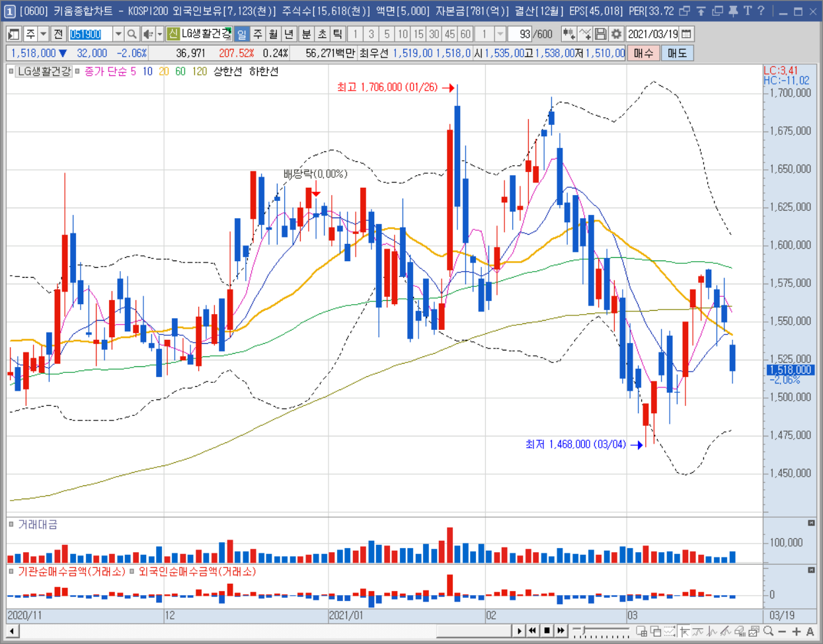Click the green 신 badge icon
The width and height of the screenshot is (823, 644).
pos(173,34)
